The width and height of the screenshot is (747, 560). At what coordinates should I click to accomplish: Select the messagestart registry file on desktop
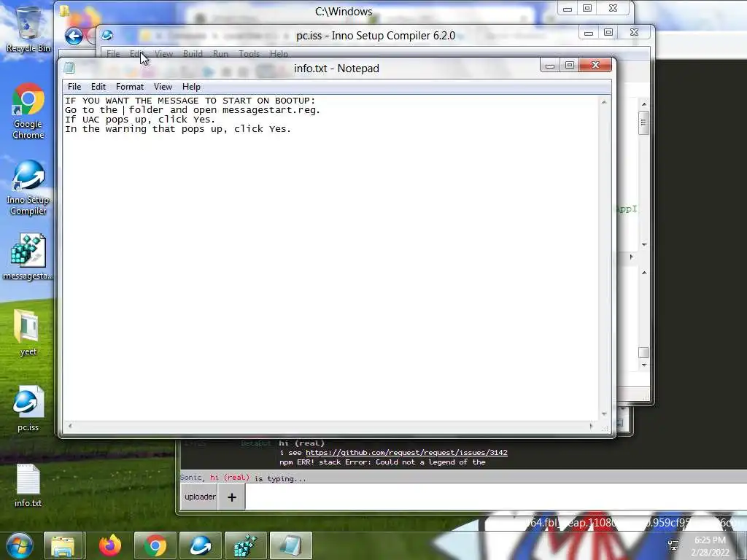(28, 257)
